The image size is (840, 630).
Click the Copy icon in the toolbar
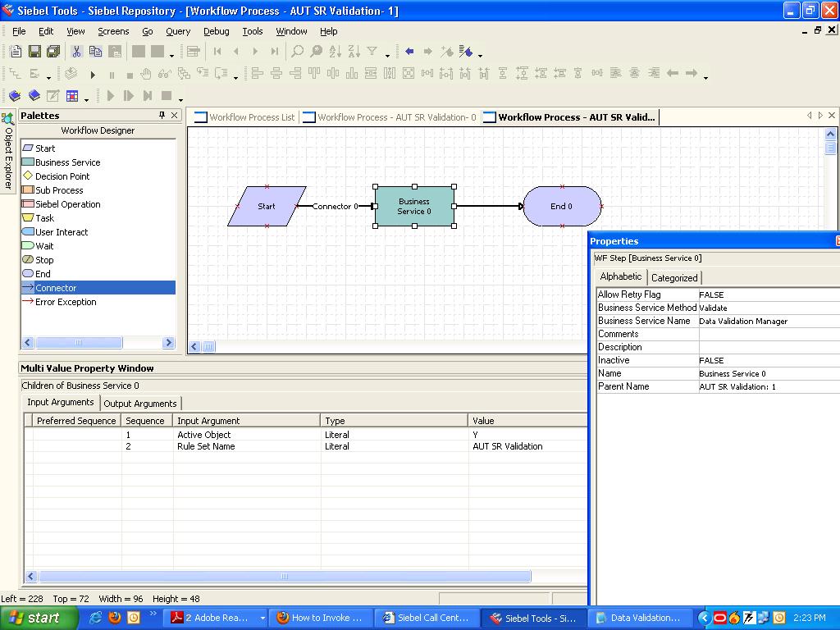[x=95, y=52]
